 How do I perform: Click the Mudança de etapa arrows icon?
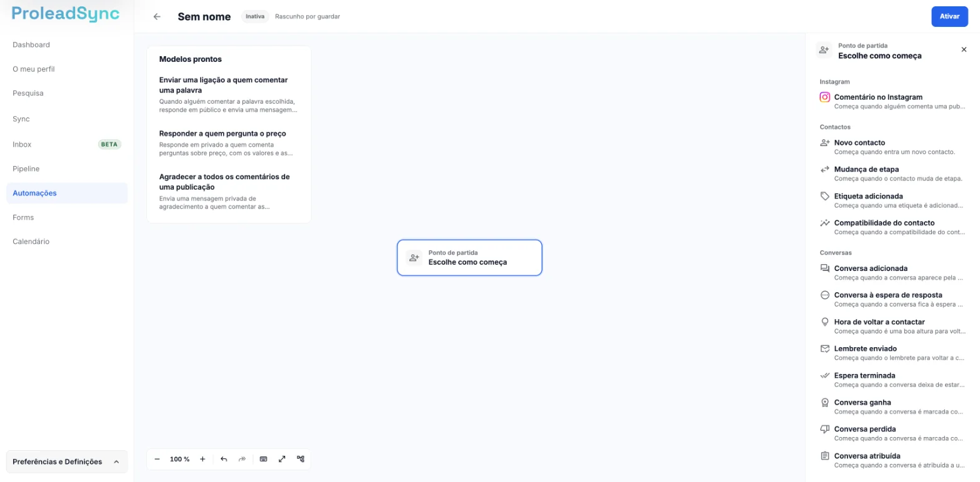(x=825, y=169)
